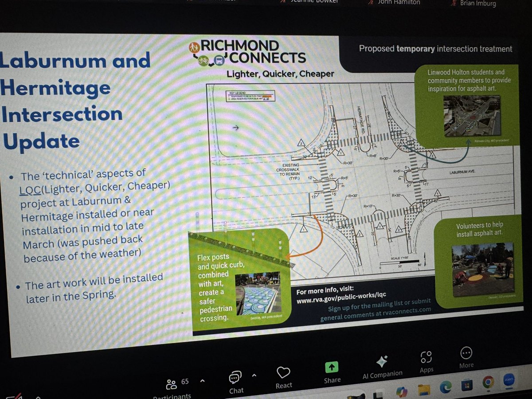Click 'Volunteers to help install asphalt art' text

tap(480, 228)
